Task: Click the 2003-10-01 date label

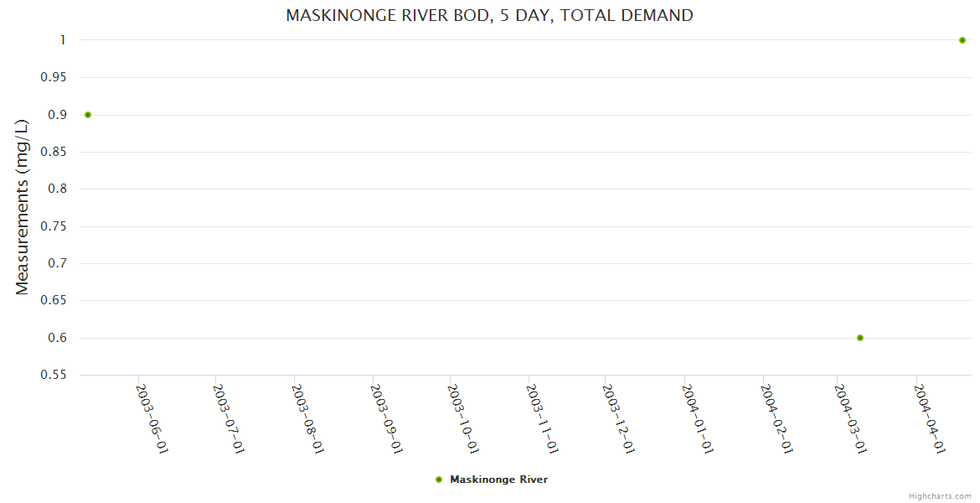Action: (x=463, y=419)
